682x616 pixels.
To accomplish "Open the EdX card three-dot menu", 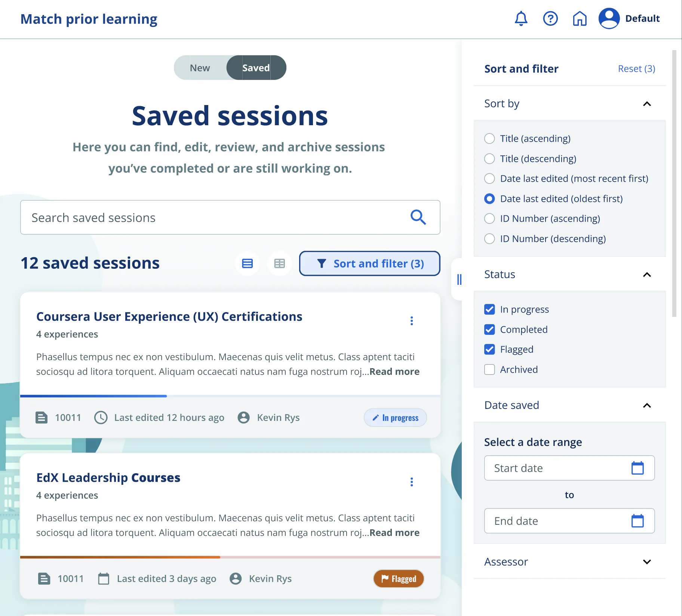I will [x=412, y=482].
